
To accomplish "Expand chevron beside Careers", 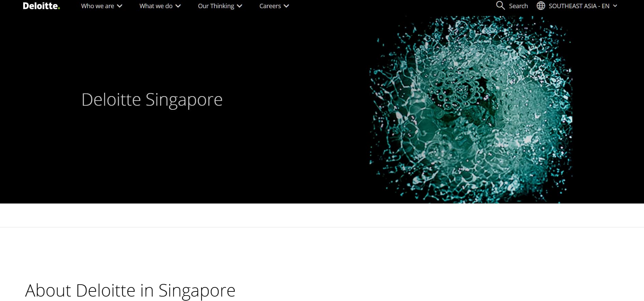I will (x=286, y=6).
